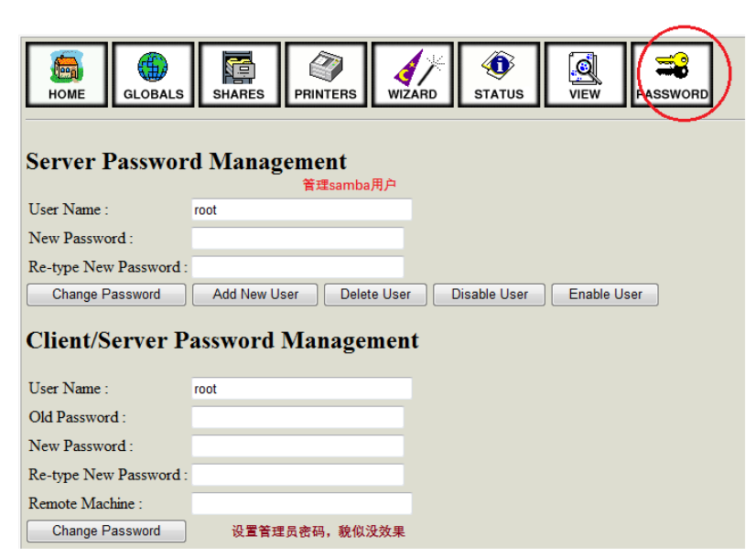Open the VIEW magnifier icon
Viewport: 756px width, 558px height.
pos(585,74)
